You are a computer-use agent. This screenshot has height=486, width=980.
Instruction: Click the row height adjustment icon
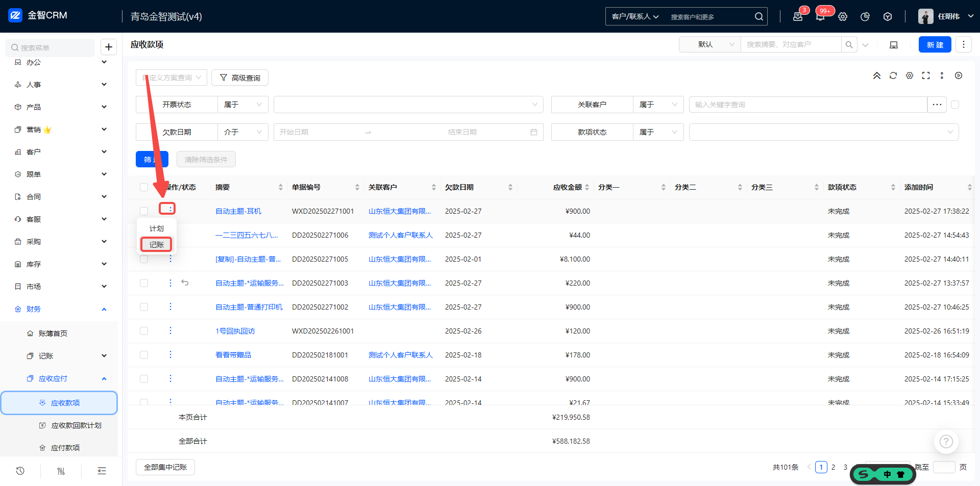(942, 75)
